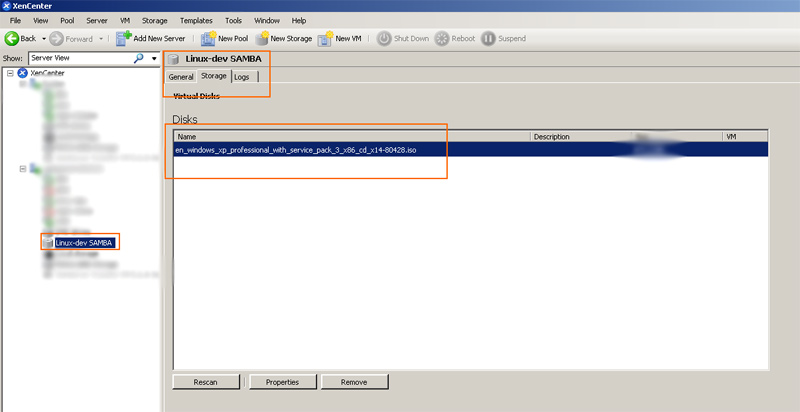Open the Tools menu
The height and width of the screenshot is (412, 800).
coord(233,20)
